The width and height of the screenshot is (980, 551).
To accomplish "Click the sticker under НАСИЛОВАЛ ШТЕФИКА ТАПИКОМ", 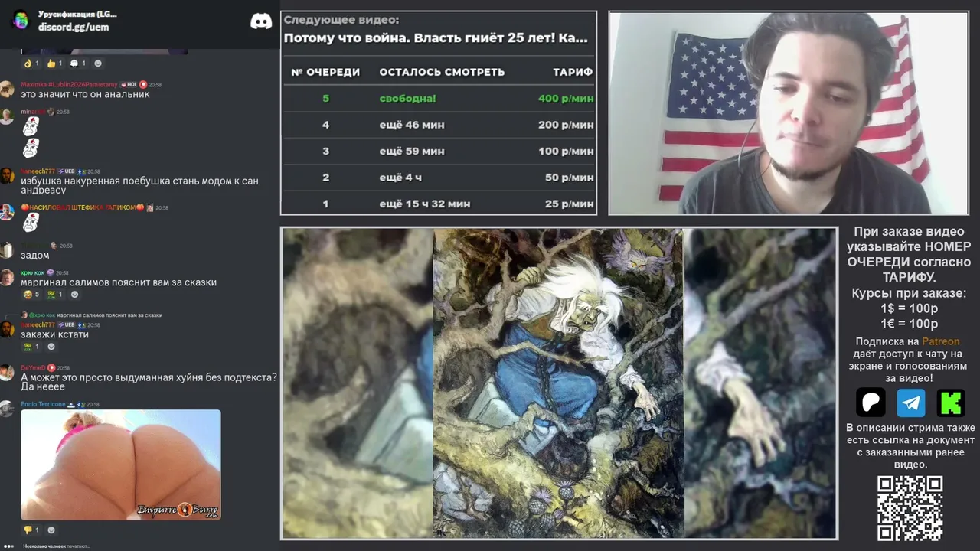I will pos(31,223).
